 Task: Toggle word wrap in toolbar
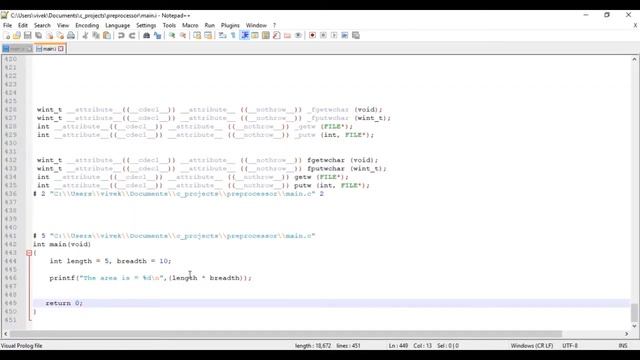222,36
